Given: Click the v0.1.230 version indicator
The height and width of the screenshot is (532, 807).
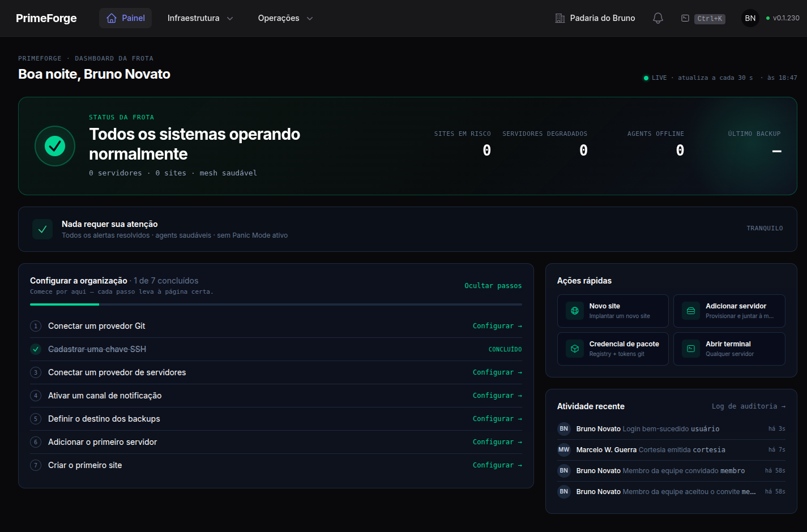Looking at the screenshot, I should (x=783, y=18).
